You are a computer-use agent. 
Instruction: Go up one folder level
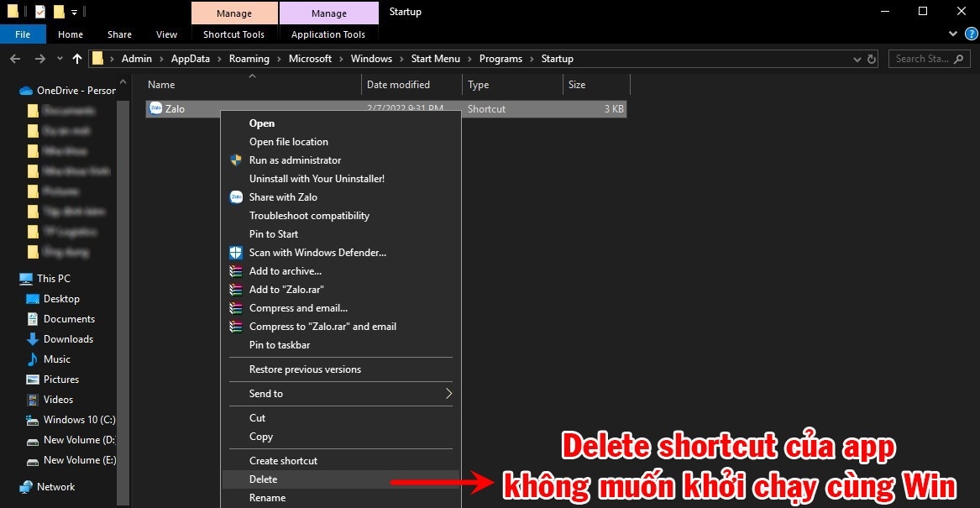click(x=77, y=59)
